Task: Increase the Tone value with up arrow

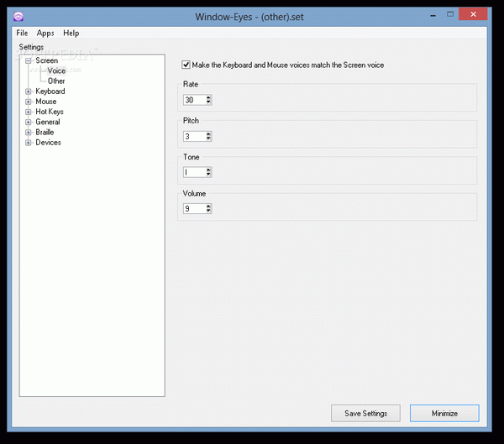Action: [208, 170]
